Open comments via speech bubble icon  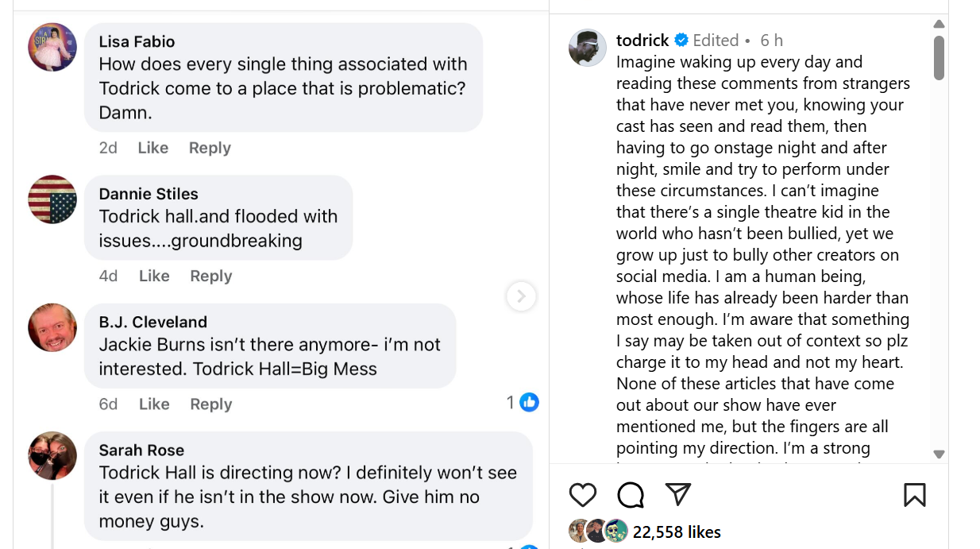tap(631, 495)
